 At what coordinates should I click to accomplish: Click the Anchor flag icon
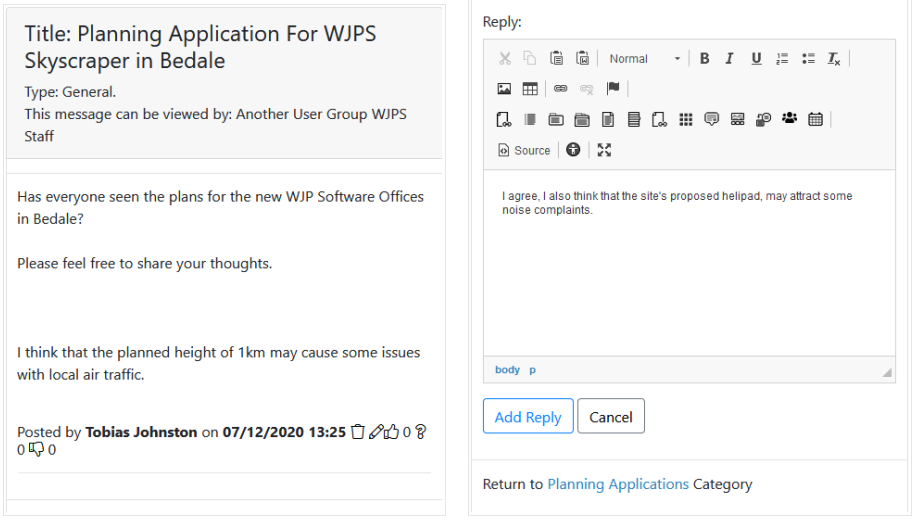(613, 89)
